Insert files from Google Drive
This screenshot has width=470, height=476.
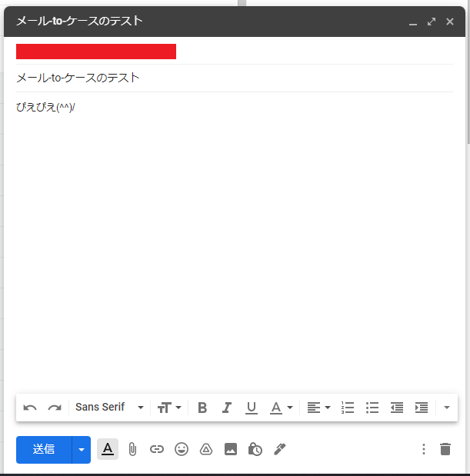click(x=206, y=449)
